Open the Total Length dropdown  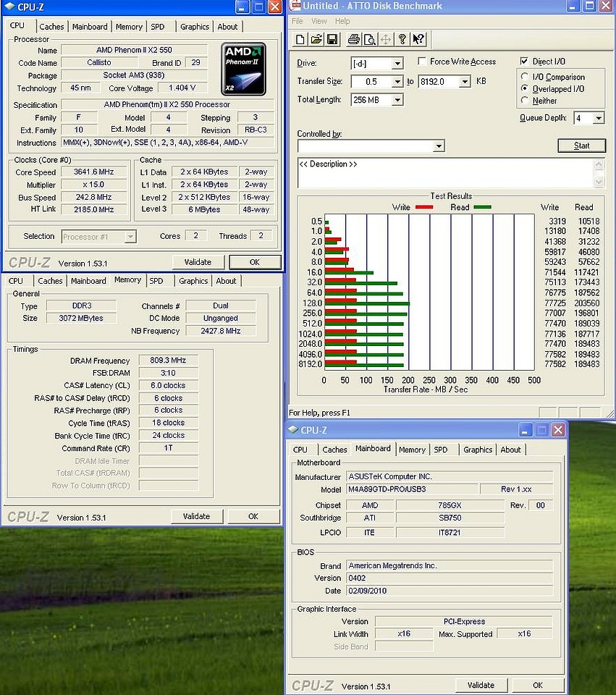[397, 101]
